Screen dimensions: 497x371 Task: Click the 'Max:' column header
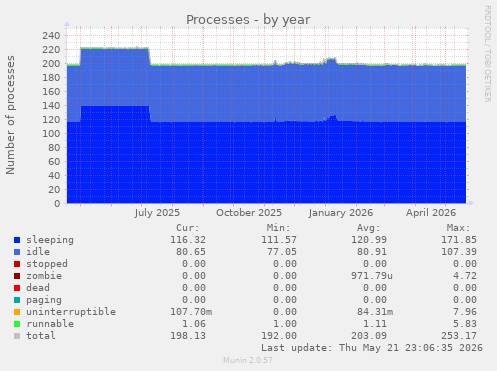tap(458, 228)
